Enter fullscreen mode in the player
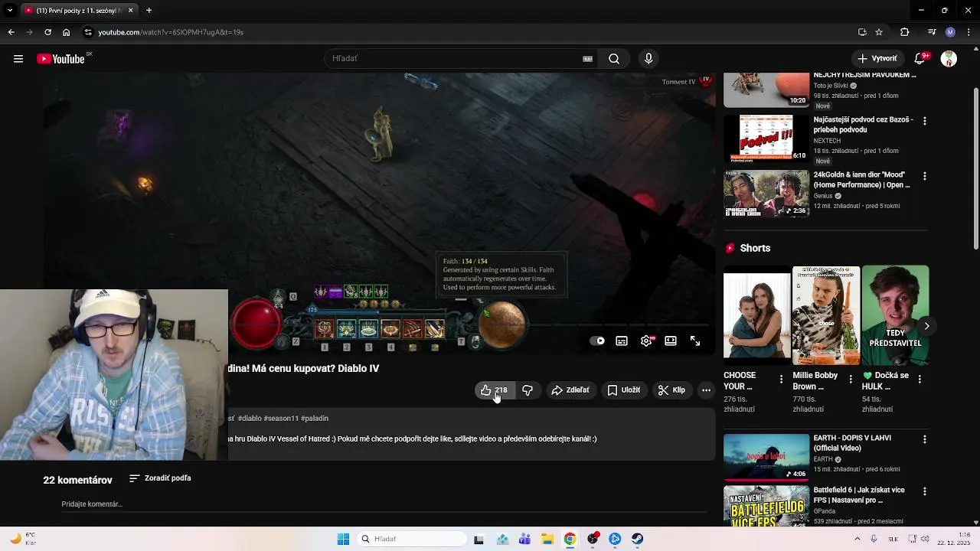 [695, 341]
